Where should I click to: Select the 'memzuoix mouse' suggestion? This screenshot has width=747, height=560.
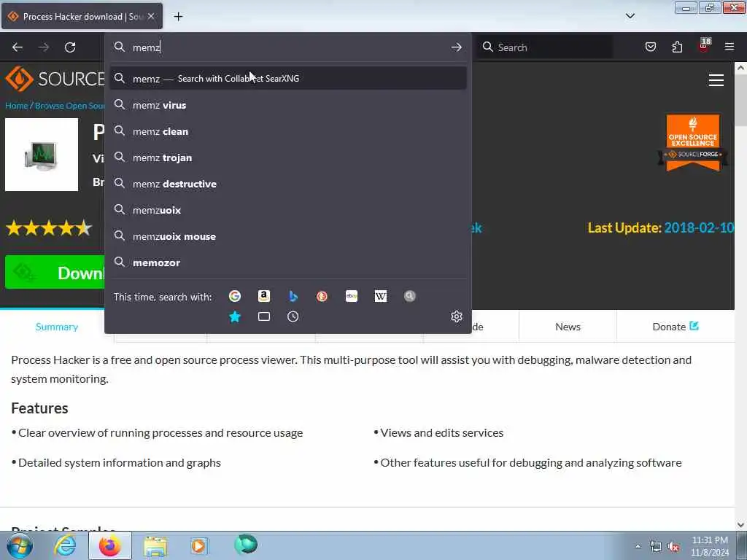tap(288, 236)
